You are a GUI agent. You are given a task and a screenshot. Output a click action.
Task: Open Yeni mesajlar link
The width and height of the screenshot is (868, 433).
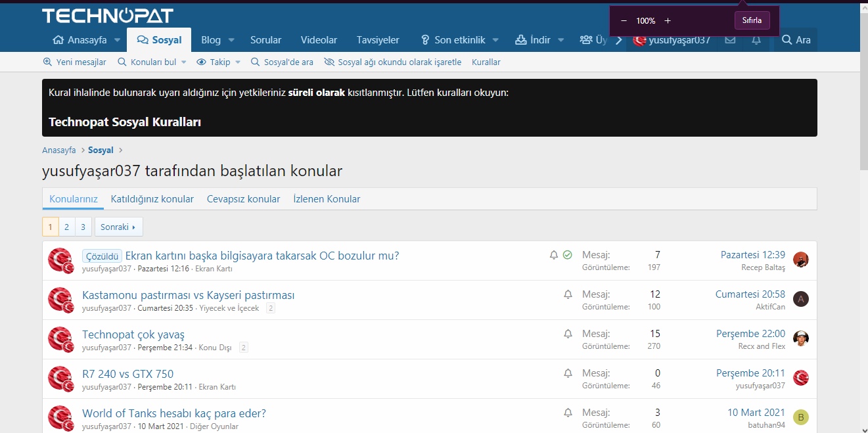point(74,62)
